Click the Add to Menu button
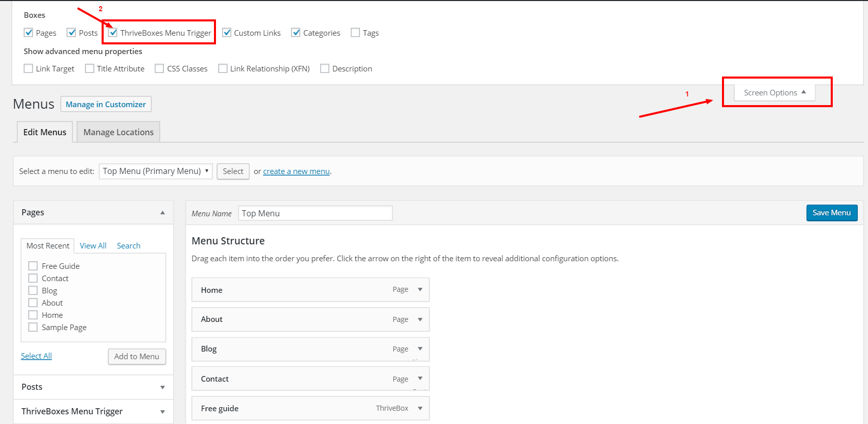Viewport: 868px width, 424px height. [137, 357]
